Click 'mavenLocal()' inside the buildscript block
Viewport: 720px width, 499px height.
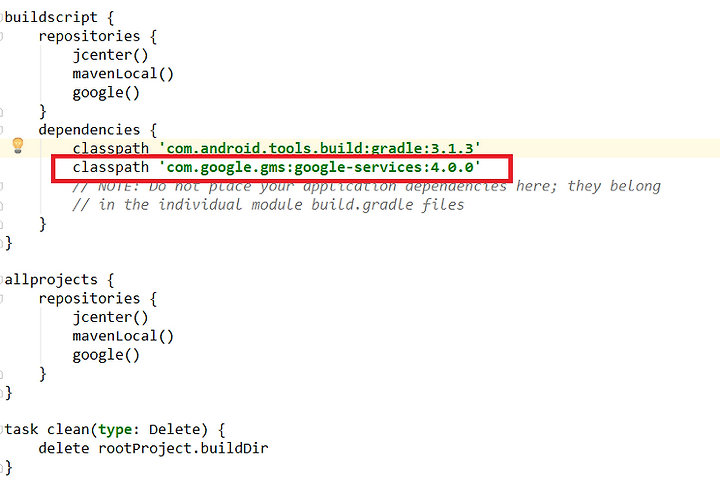[123, 74]
